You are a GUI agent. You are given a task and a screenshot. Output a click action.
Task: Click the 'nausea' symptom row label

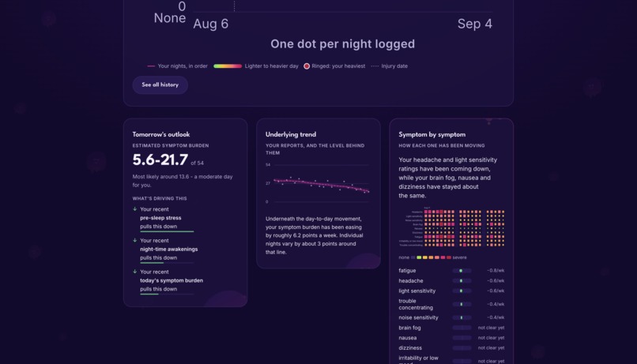[408, 338]
